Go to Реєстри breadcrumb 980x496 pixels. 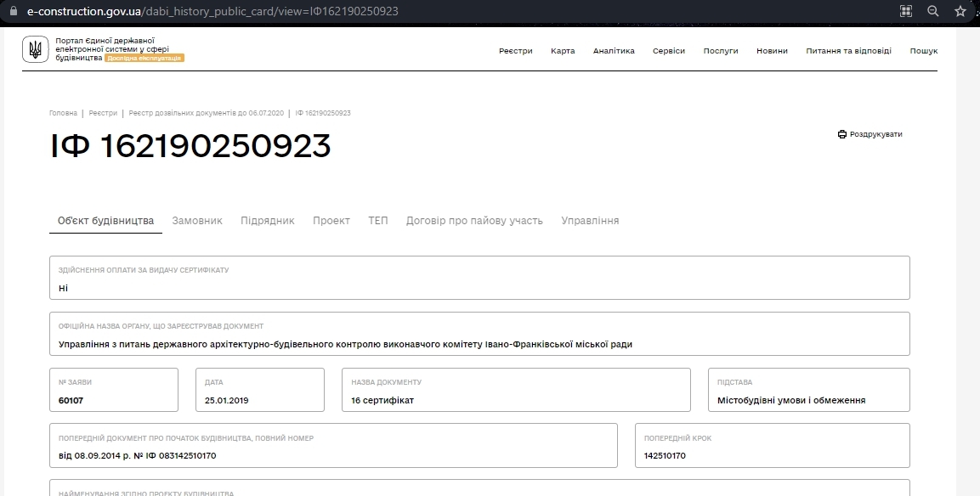(103, 113)
